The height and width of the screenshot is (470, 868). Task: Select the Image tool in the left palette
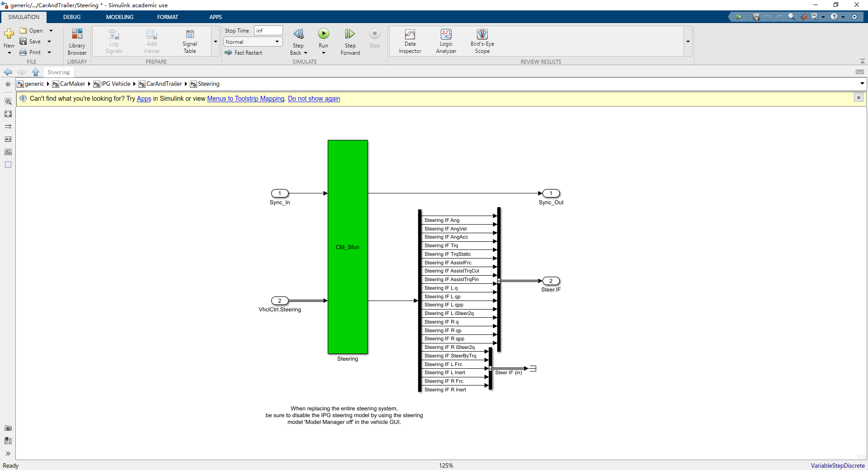[8, 152]
